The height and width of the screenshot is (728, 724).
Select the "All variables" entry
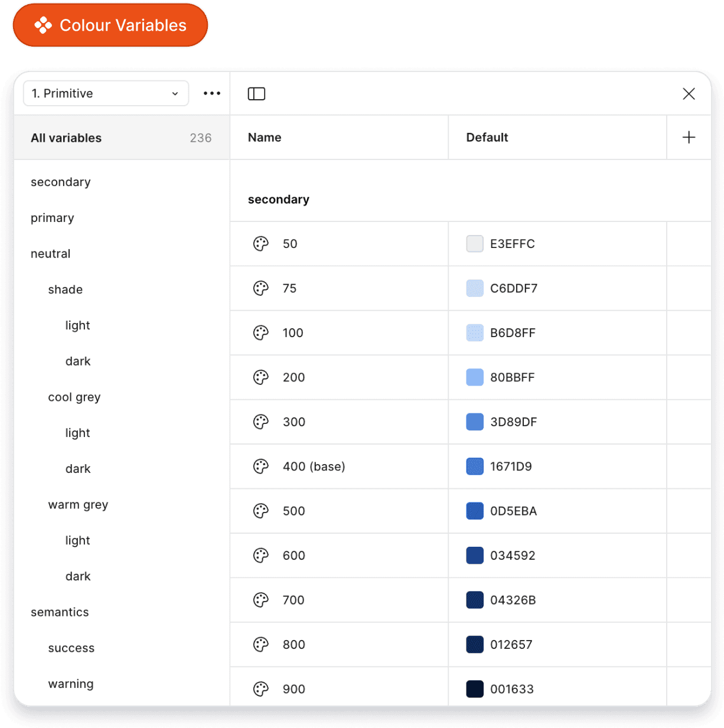(66, 138)
